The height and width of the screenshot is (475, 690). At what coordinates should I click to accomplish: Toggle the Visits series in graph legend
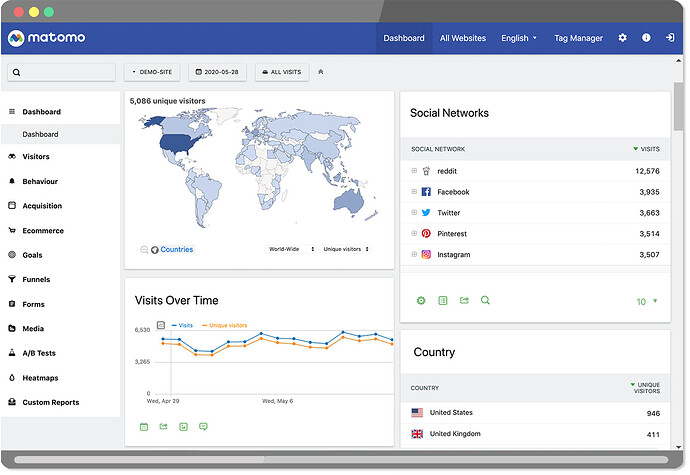pos(182,325)
